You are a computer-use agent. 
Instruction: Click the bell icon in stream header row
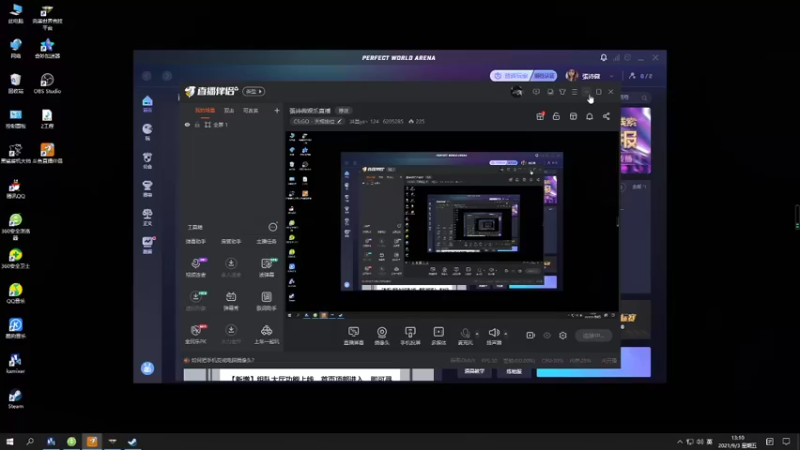[589, 117]
